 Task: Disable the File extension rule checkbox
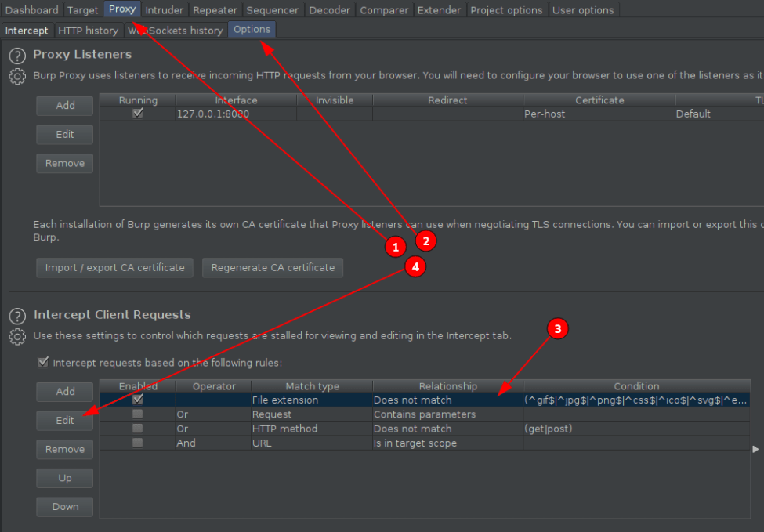[138, 400]
